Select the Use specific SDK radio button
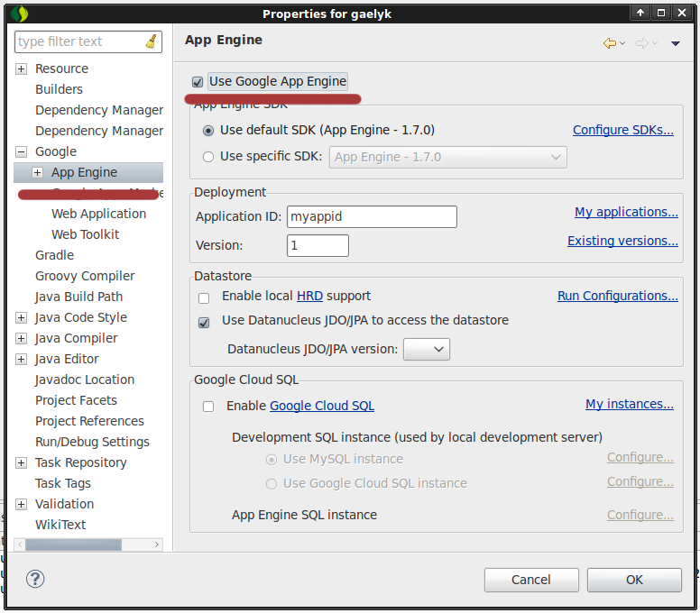The image size is (700, 613). (x=208, y=157)
